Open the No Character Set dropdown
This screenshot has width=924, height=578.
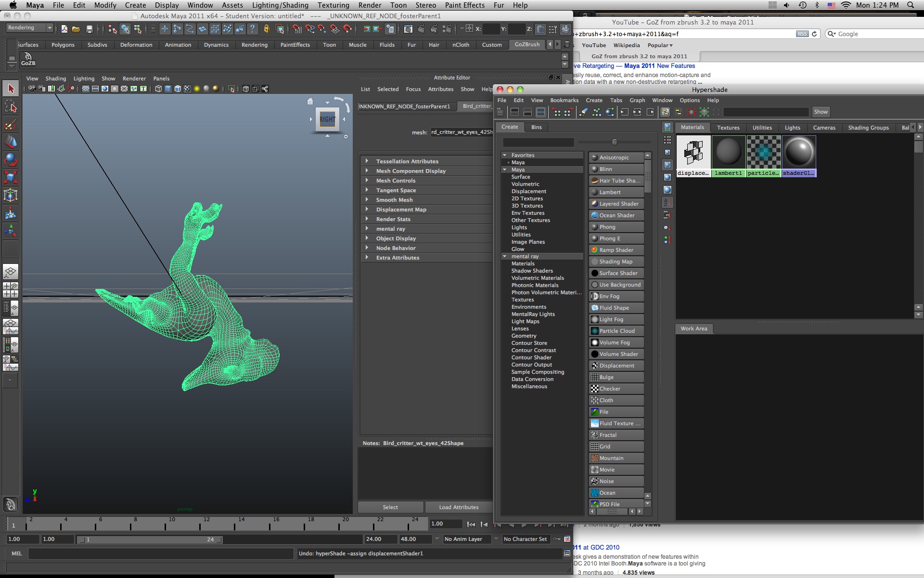coord(526,539)
